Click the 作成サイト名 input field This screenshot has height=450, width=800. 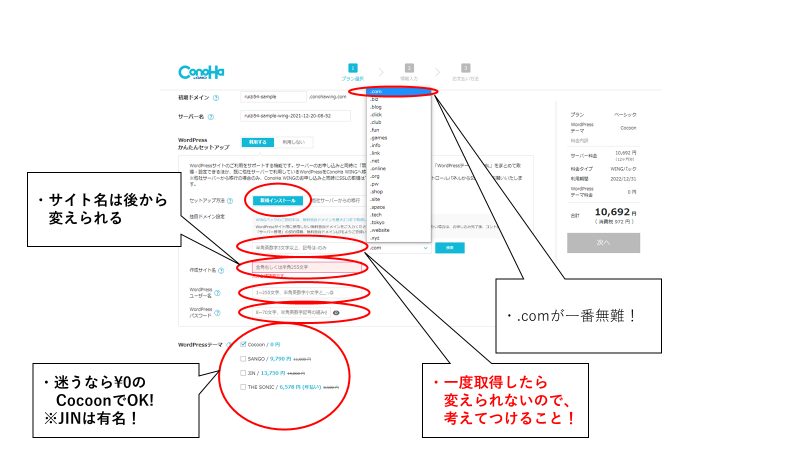[x=307, y=267]
